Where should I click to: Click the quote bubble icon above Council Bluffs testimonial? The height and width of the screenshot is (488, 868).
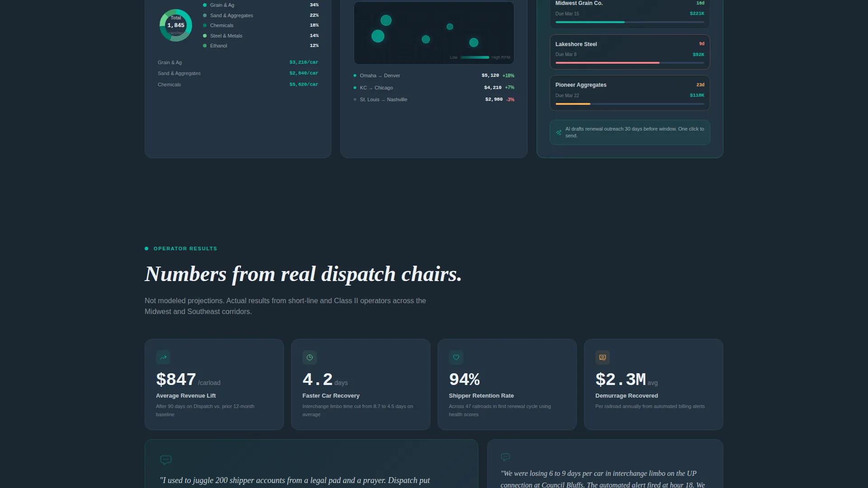(505, 457)
